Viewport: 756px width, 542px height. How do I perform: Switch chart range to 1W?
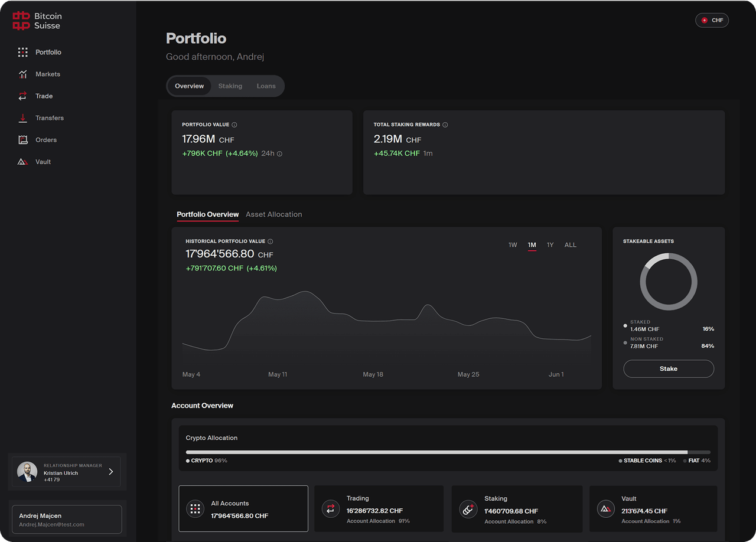[513, 245]
